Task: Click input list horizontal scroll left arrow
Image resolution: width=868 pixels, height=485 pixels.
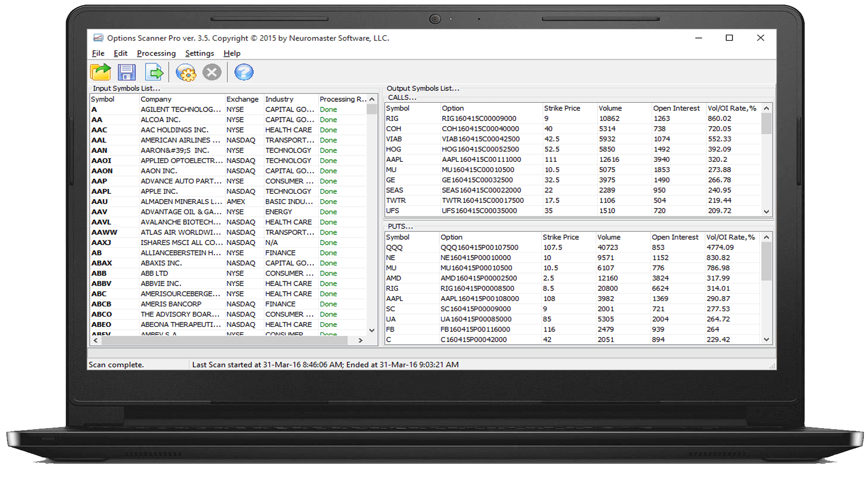Action: click(x=96, y=340)
